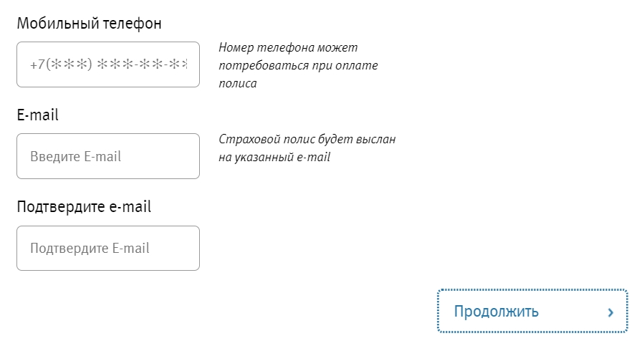This screenshot has width=644, height=351.
Task: Click hint line 'на указанный e-mail'
Action: point(274,157)
